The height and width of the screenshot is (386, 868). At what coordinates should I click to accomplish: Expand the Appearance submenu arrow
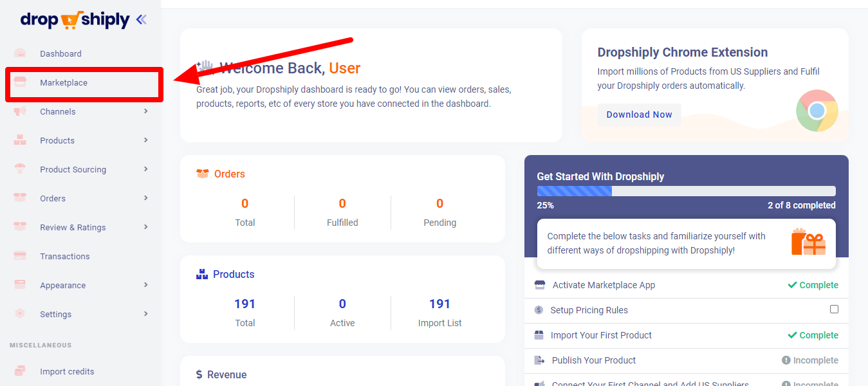(146, 285)
